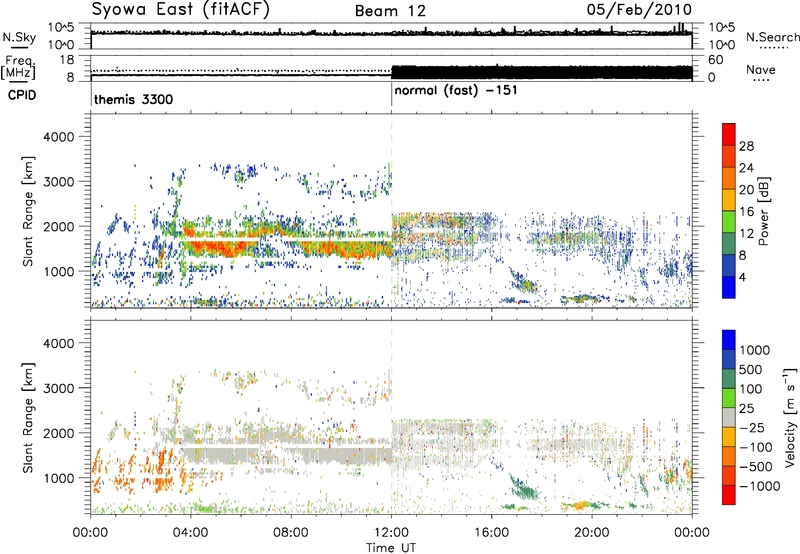Click the blue bottom of the power color bar

point(729,287)
